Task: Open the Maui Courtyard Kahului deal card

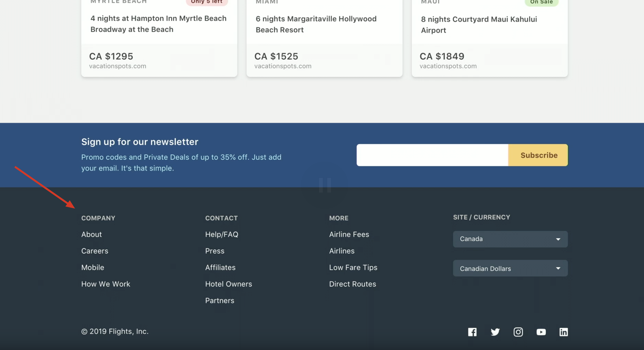Action: click(x=489, y=37)
